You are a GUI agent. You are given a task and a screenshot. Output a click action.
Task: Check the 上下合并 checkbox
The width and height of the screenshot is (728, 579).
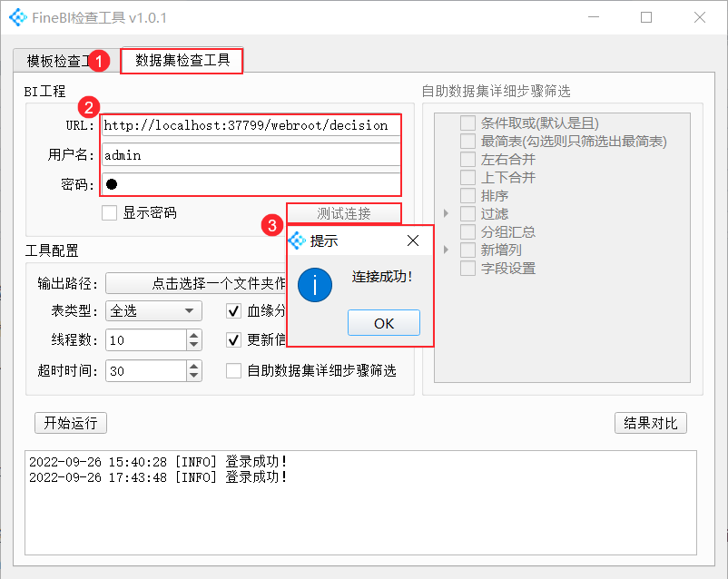[468, 177]
